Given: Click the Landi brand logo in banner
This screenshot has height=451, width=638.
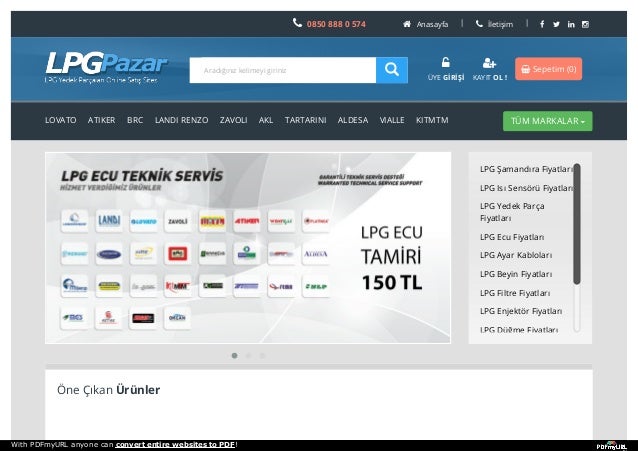Looking at the screenshot, I should click(x=109, y=221).
